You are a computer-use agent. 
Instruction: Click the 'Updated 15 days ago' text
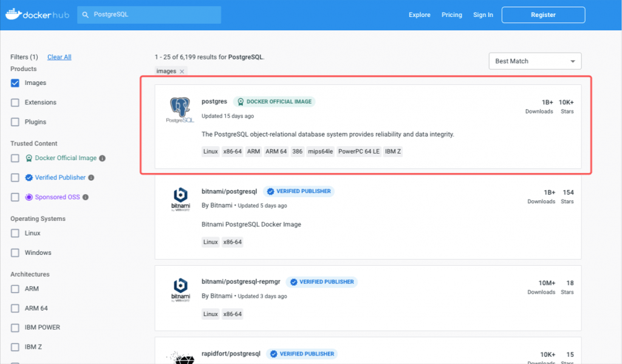(228, 116)
